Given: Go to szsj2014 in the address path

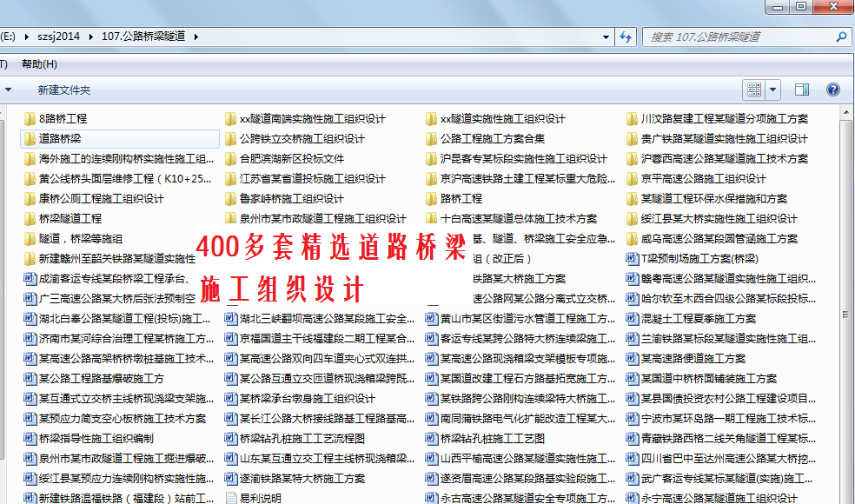Looking at the screenshot, I should point(58,36).
